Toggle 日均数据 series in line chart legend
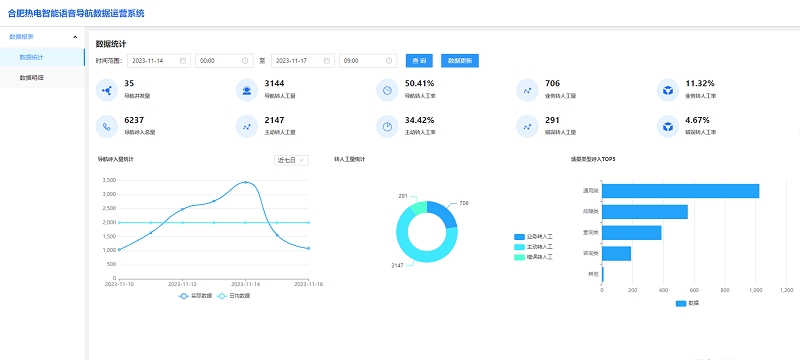This screenshot has height=360, width=800. click(x=234, y=296)
